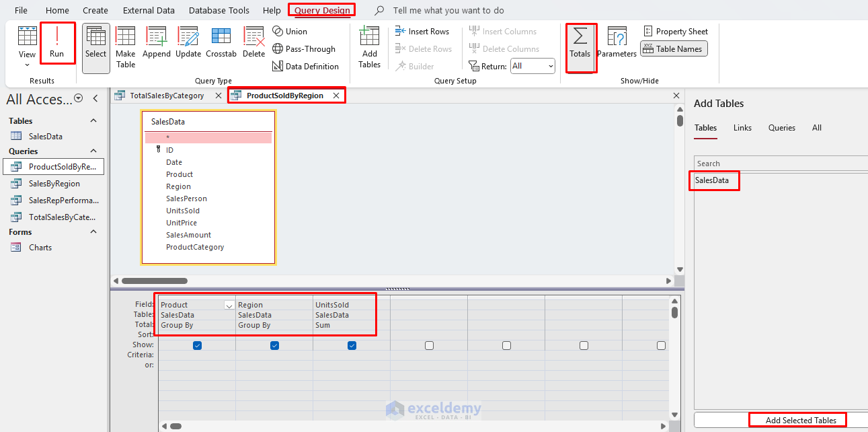Collapse the Tables group in navigation pane
The image size is (868, 432).
pyautogui.click(x=93, y=121)
